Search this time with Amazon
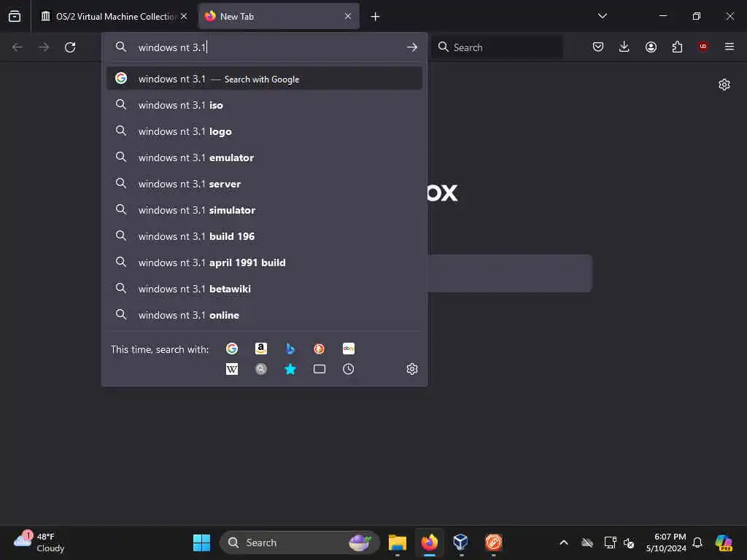747x560 pixels. point(261,349)
